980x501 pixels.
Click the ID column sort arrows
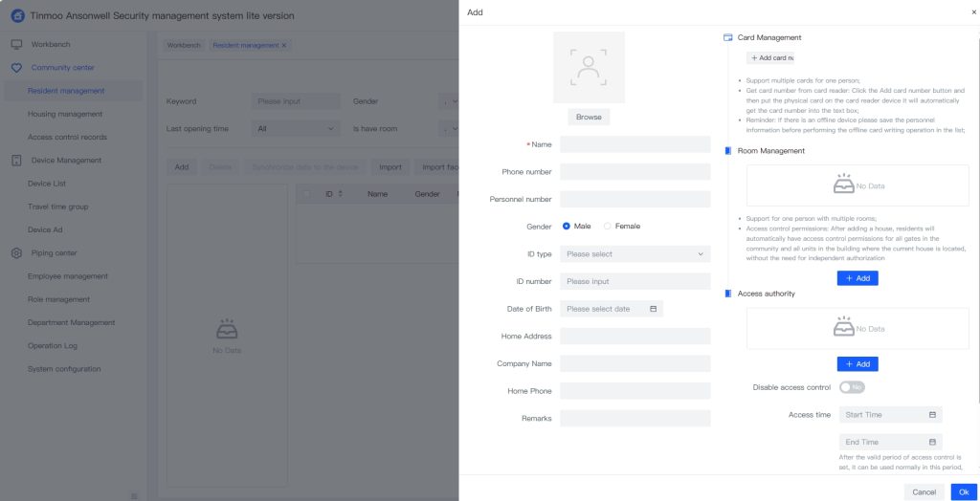[x=340, y=194]
